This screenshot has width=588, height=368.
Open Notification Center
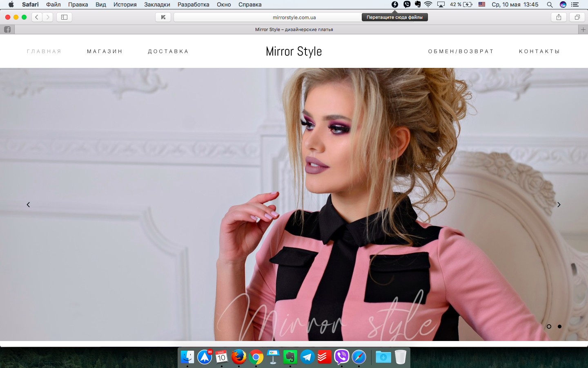575,4
